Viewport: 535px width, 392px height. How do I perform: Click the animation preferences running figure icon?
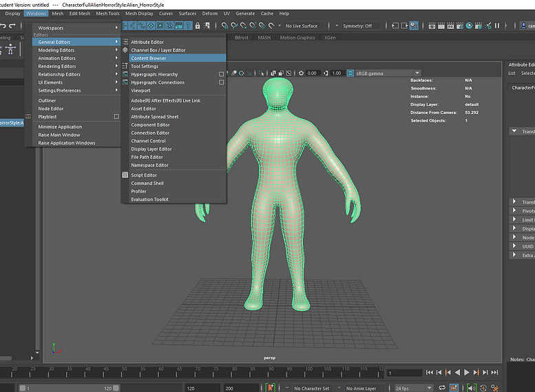click(x=495, y=388)
